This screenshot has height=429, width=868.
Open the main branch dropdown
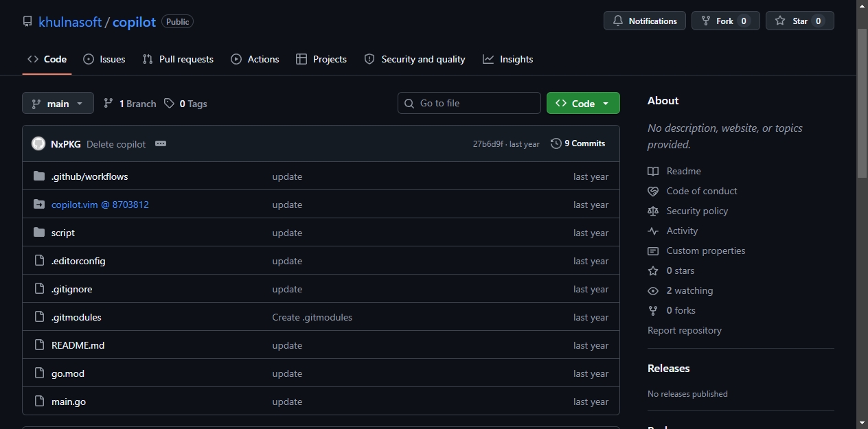(58, 104)
